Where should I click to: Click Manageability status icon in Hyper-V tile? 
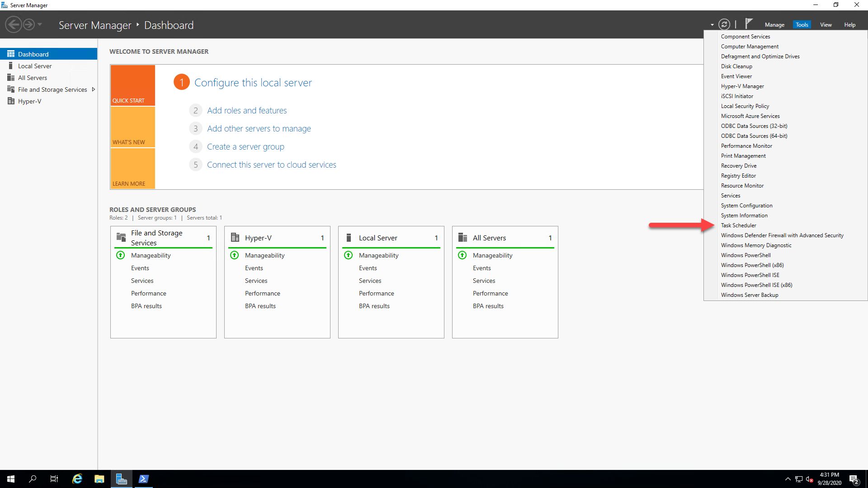235,255
